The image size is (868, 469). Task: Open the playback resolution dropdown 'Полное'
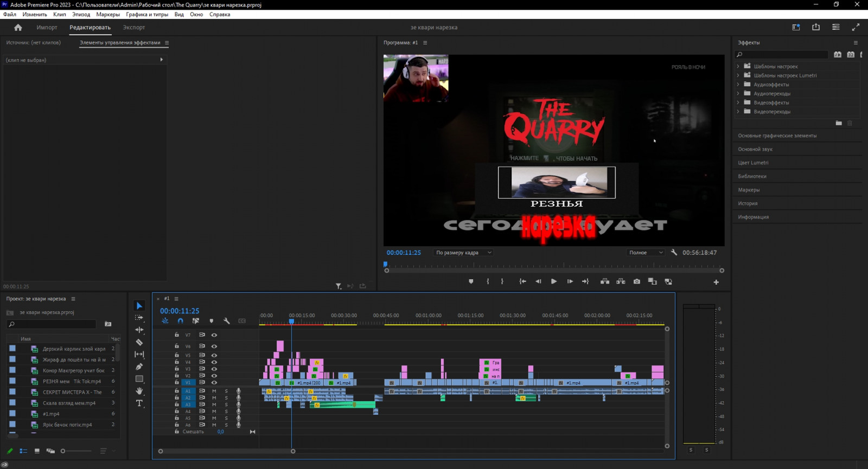(x=646, y=253)
